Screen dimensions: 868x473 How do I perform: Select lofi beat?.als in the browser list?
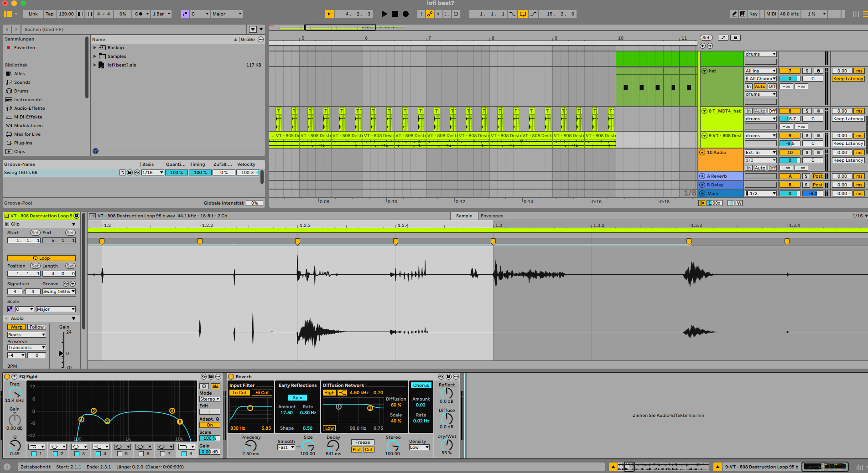pos(122,65)
